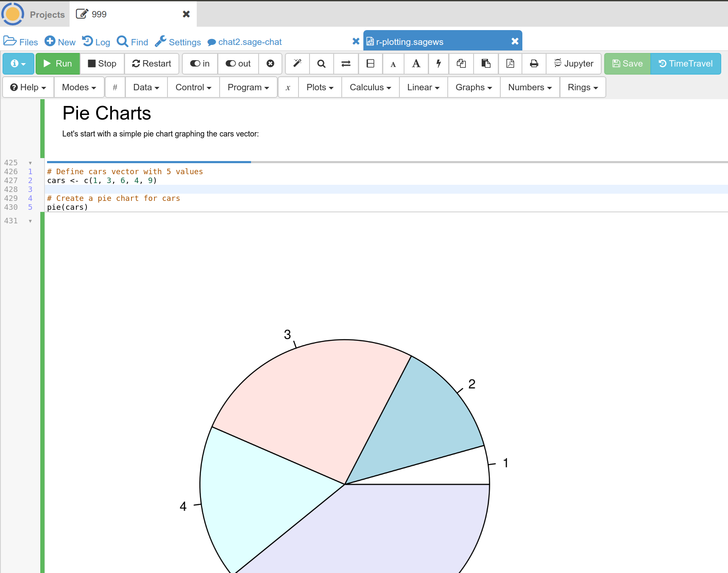Open the Files page

click(x=21, y=42)
